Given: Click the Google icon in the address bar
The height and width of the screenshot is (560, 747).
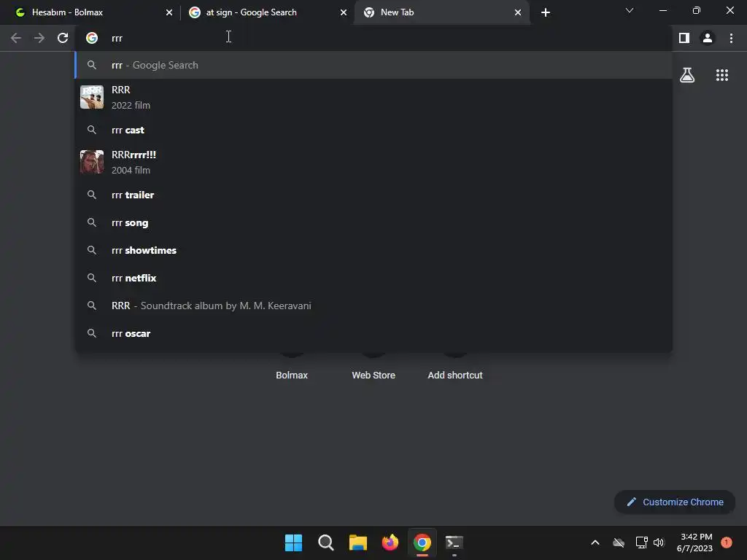Looking at the screenshot, I should coord(92,38).
